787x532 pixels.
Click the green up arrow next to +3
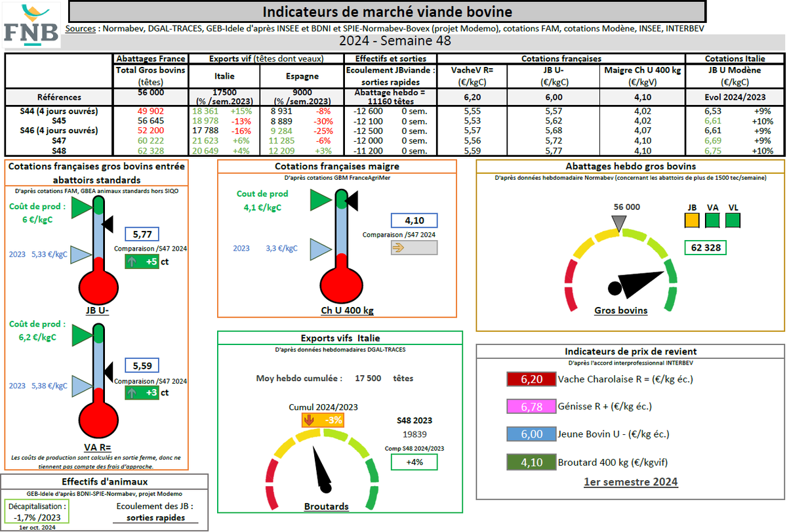(x=132, y=393)
